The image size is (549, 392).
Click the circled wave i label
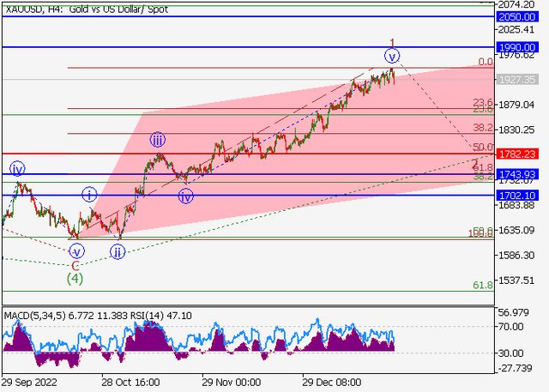[x=89, y=195]
